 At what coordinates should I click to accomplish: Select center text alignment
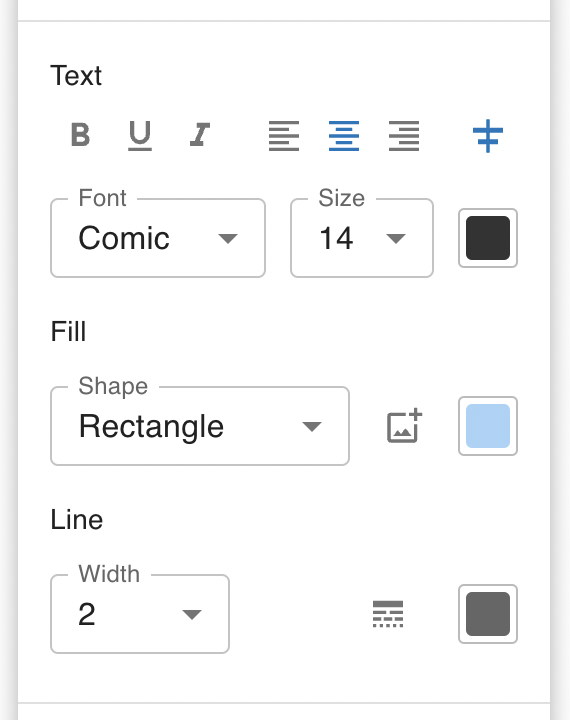click(x=344, y=136)
